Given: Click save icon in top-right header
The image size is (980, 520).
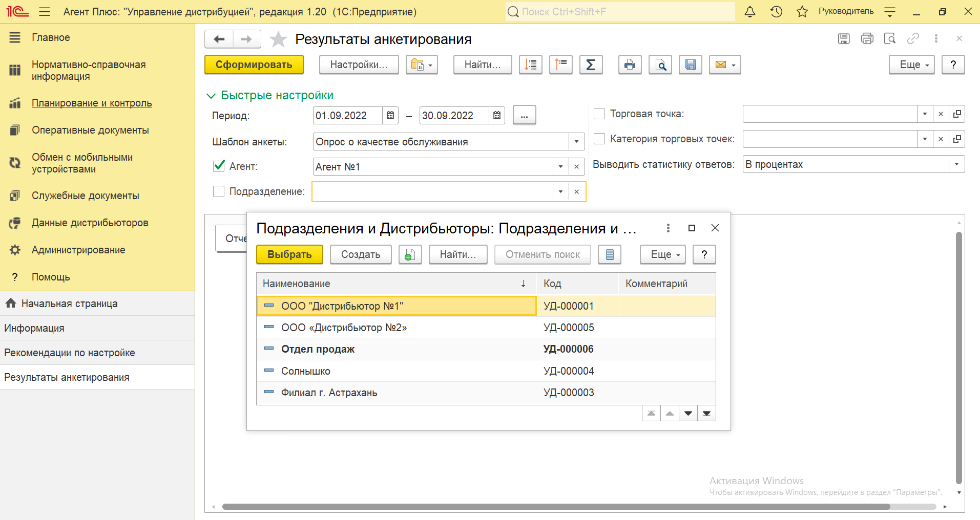Looking at the screenshot, I should [x=844, y=38].
